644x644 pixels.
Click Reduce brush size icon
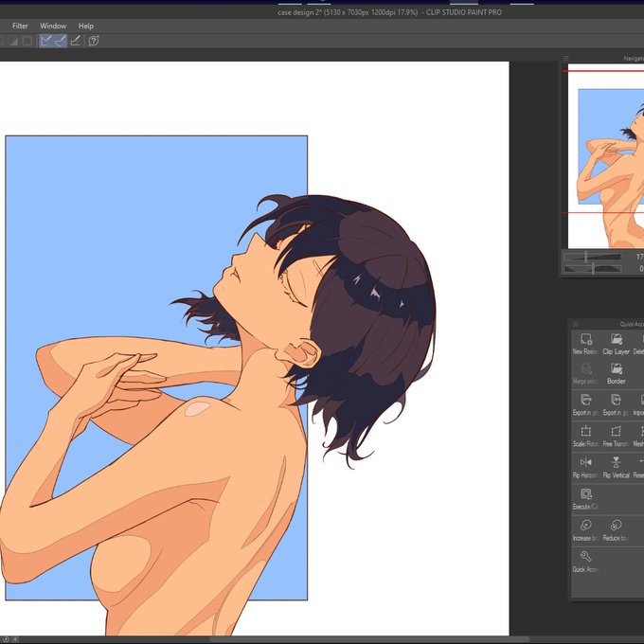616,526
